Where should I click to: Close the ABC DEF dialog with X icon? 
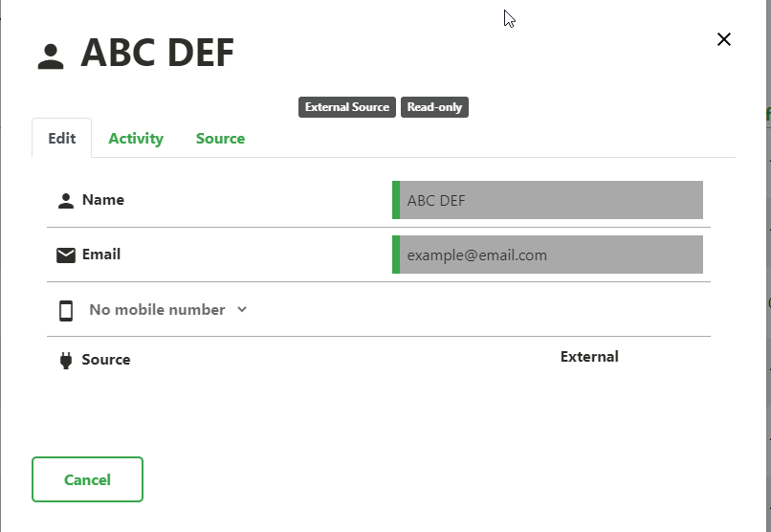[724, 39]
